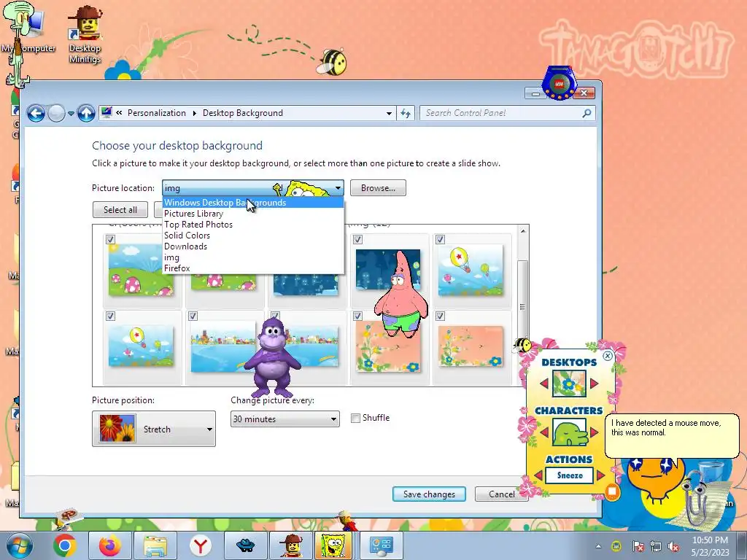The width and height of the screenshot is (747, 560).
Task: Select the flower desktop preview in the Desktops widget
Action: 569,384
